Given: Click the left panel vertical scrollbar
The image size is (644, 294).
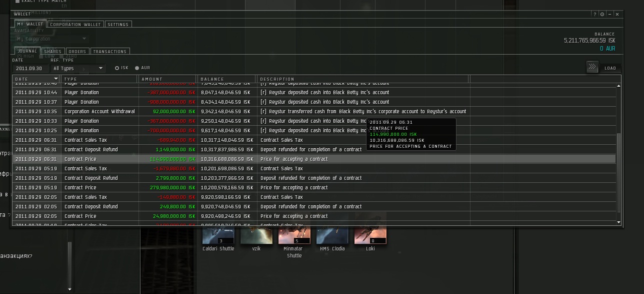Looking at the screenshot, I should (x=69, y=264).
